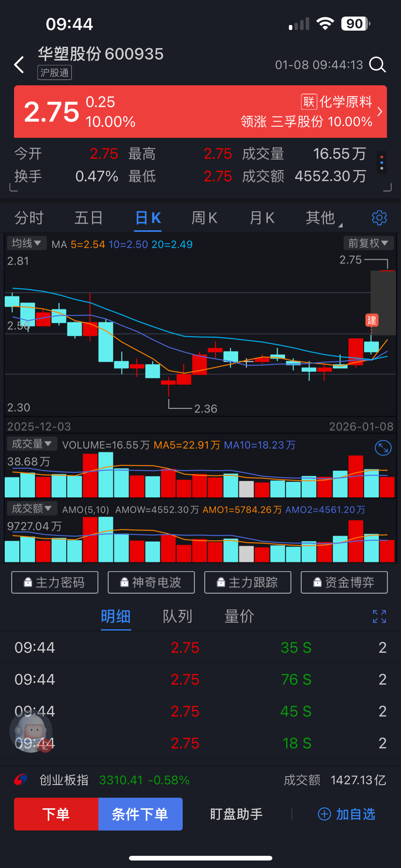Tap the AMO1=5784.26万 legend text
The width and height of the screenshot is (401, 868).
(x=242, y=510)
